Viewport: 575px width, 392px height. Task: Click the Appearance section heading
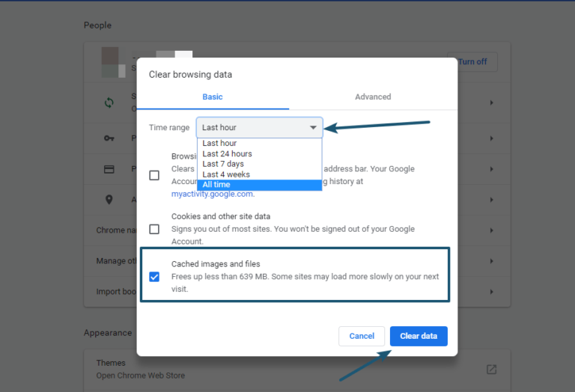(108, 333)
